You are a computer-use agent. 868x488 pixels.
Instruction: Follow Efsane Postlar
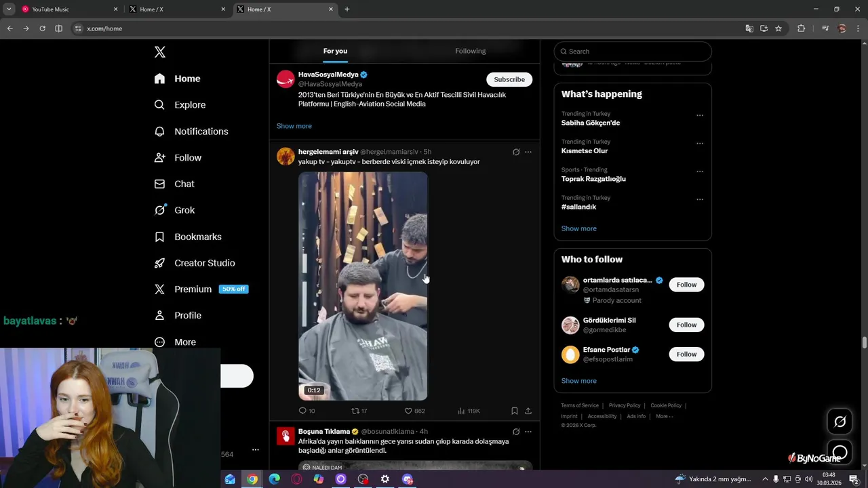click(686, 354)
